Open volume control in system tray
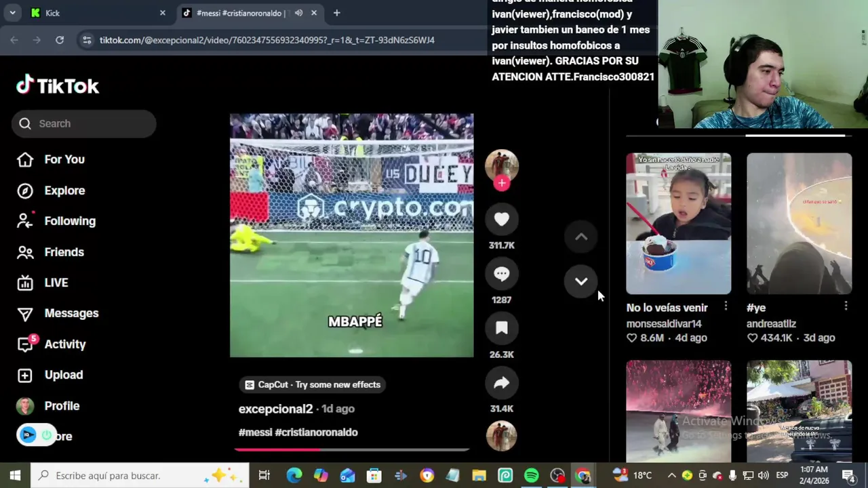868x488 pixels. tap(764, 475)
